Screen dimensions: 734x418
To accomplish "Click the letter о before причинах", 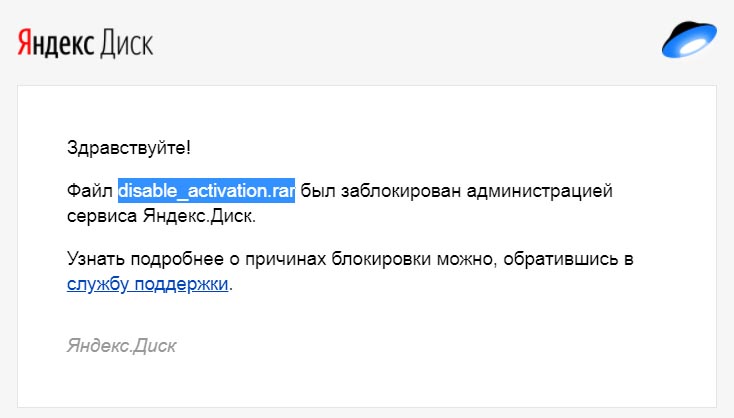I will [x=235, y=261].
